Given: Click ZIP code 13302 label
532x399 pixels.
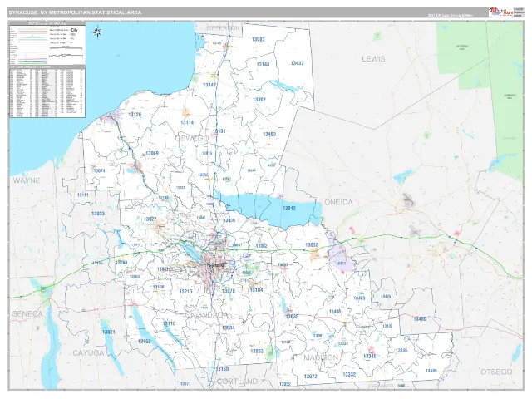Looking at the screenshot, I should pyautogui.click(x=259, y=100).
